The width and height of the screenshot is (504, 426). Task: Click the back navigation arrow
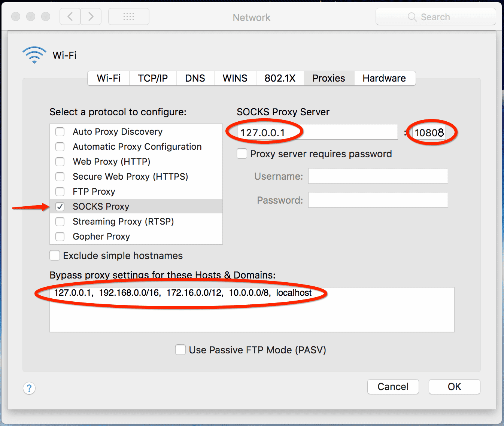coord(70,17)
